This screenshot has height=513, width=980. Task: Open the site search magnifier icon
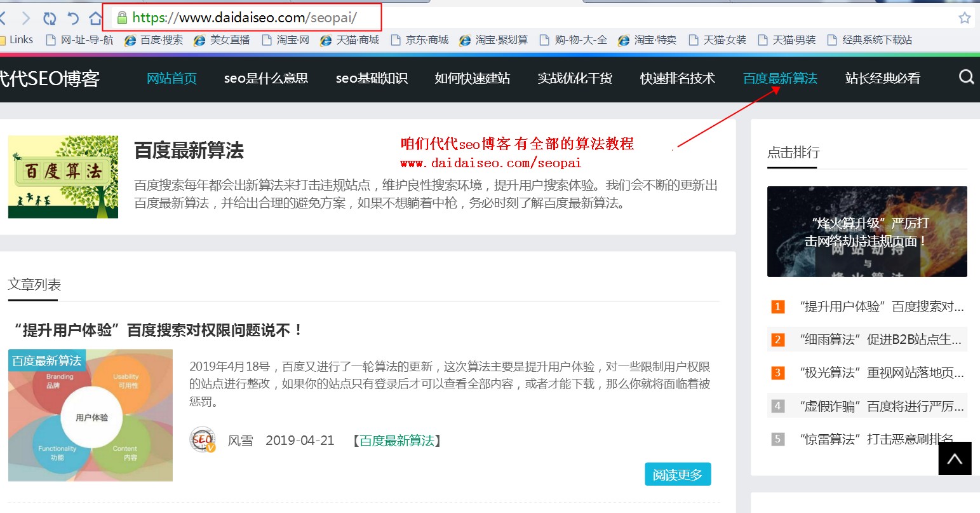tap(966, 78)
